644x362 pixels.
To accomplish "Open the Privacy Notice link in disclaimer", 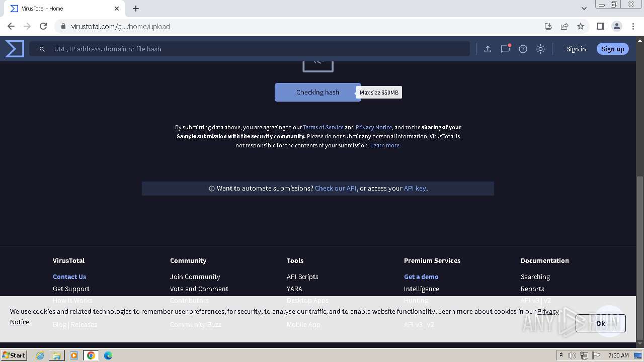I will 373,127.
